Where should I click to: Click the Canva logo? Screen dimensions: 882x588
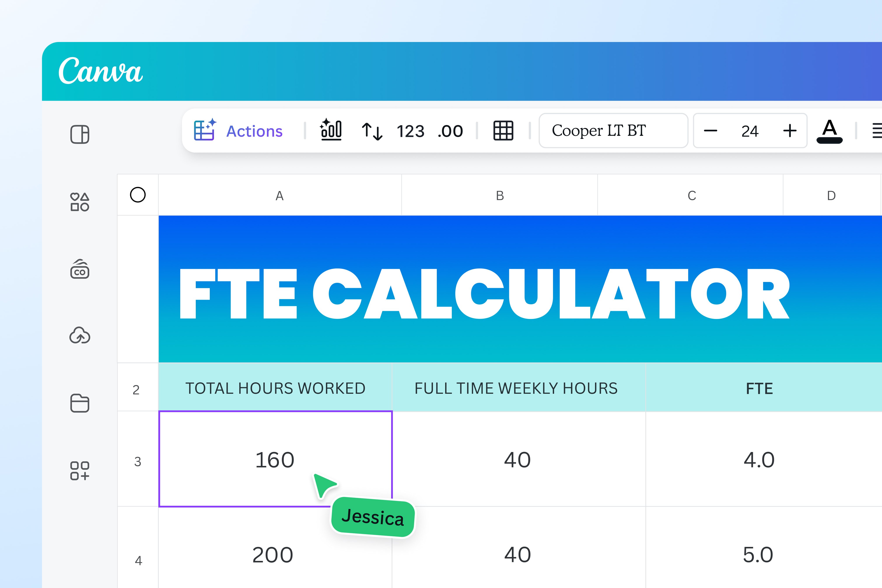(101, 71)
